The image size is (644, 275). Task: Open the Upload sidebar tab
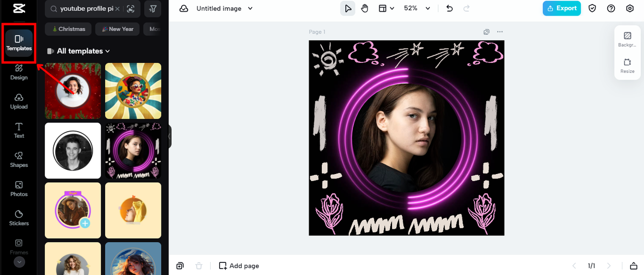19,101
